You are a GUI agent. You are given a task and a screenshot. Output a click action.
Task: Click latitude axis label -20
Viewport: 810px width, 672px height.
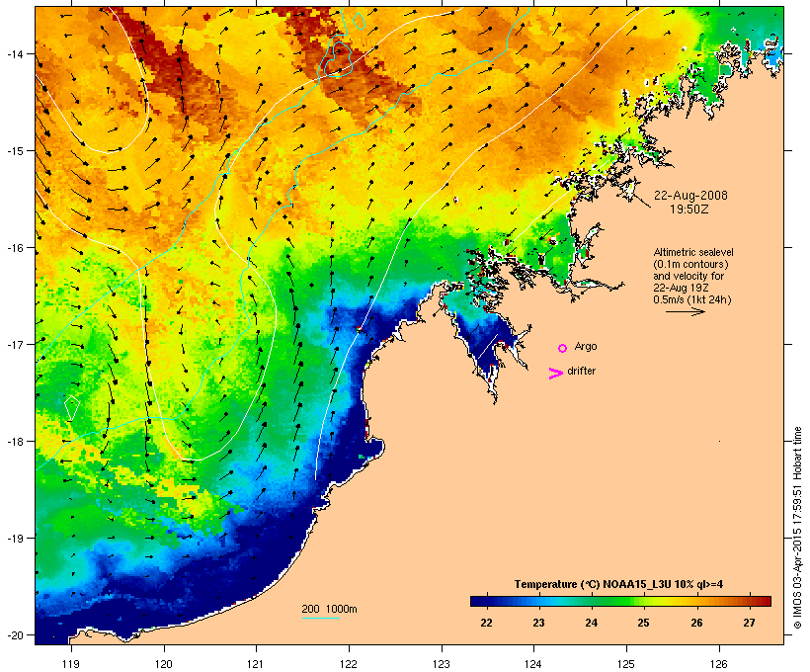(x=14, y=634)
